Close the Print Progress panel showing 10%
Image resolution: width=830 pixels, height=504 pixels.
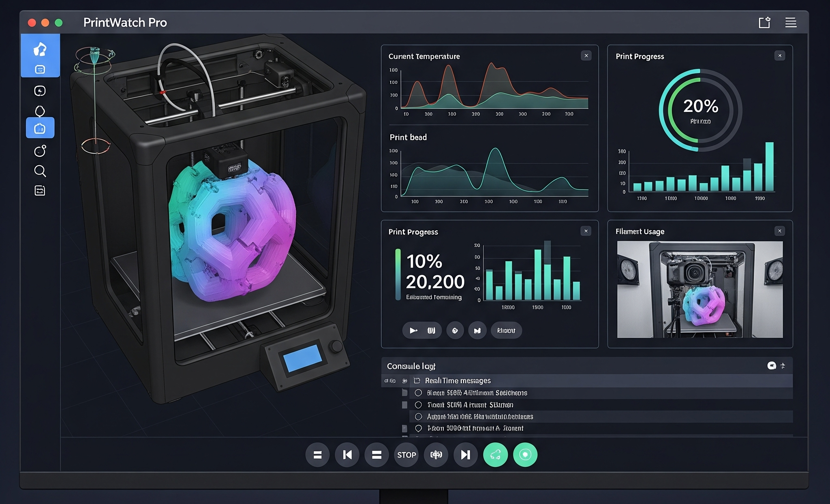[x=586, y=231]
